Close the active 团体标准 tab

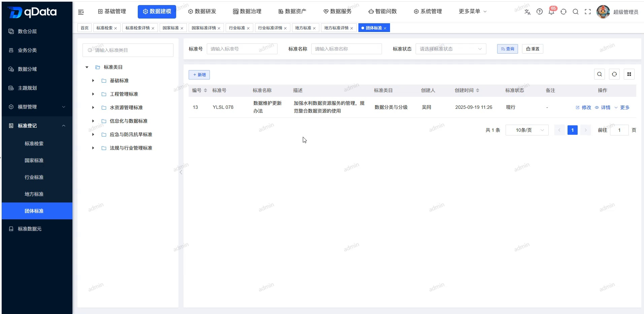click(x=385, y=28)
